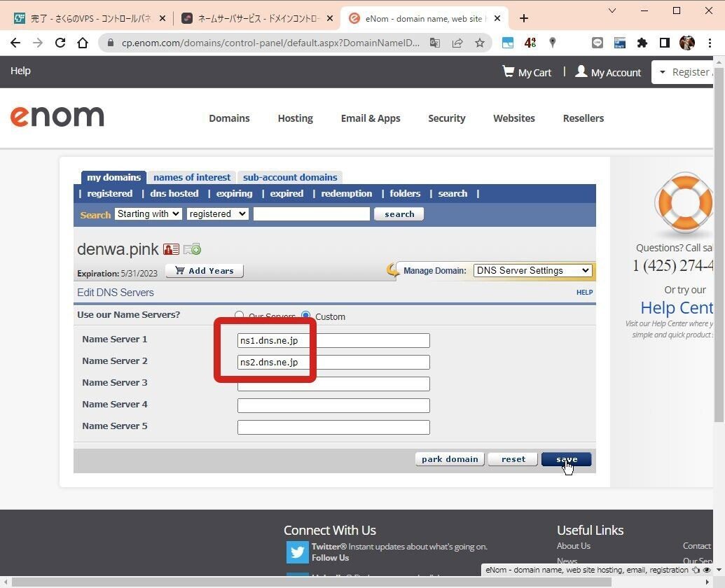Open My Account link
The width and height of the screenshot is (725, 588).
[608, 72]
